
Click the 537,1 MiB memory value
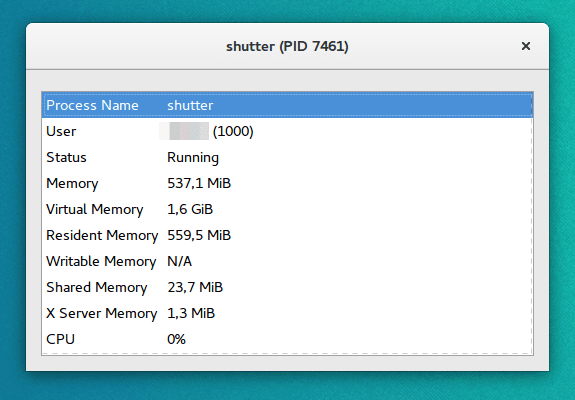click(x=199, y=183)
